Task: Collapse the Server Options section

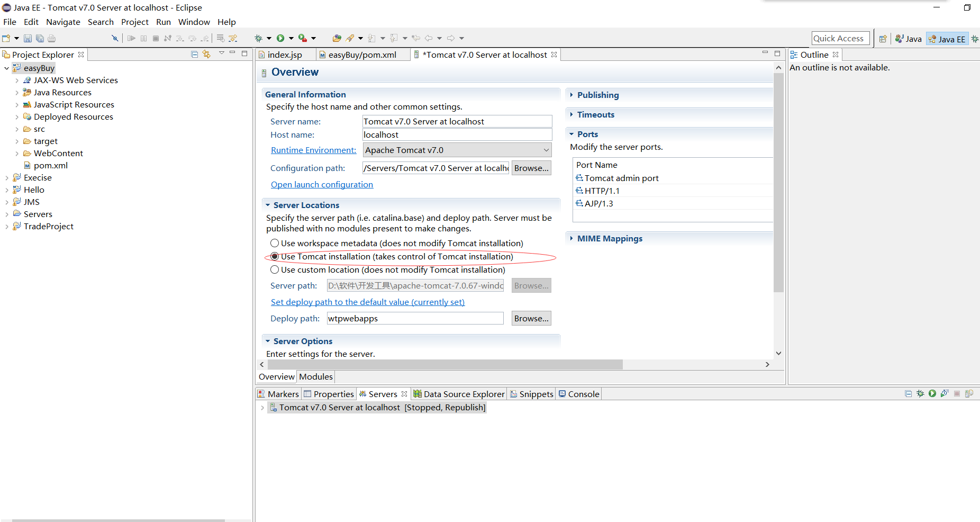Action: pyautogui.click(x=268, y=341)
